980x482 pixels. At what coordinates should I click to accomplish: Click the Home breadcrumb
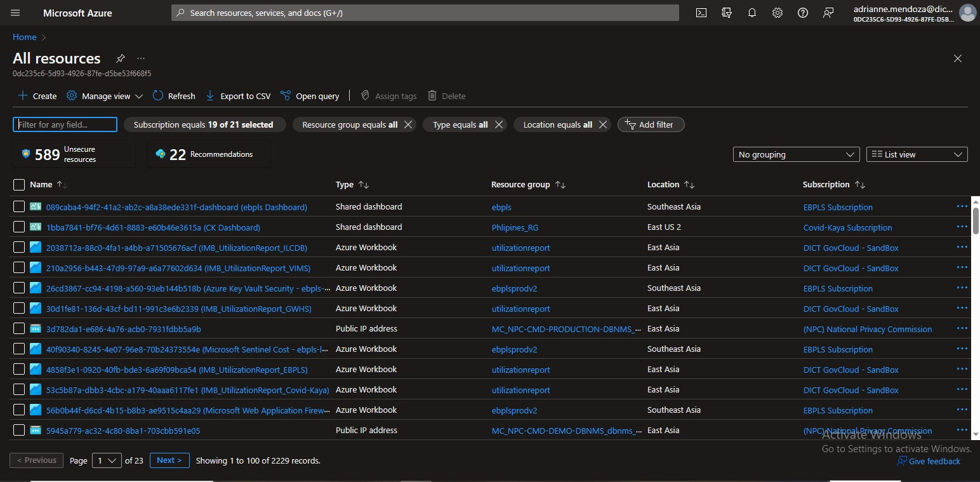(24, 37)
